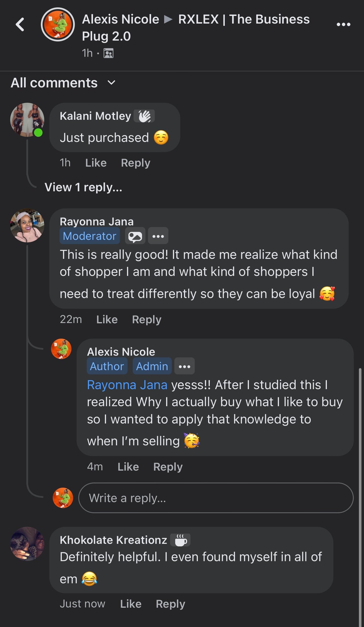Tap the Moderator badge on Rayonna's comment
Screen dimensions: 364x627
[90, 236]
